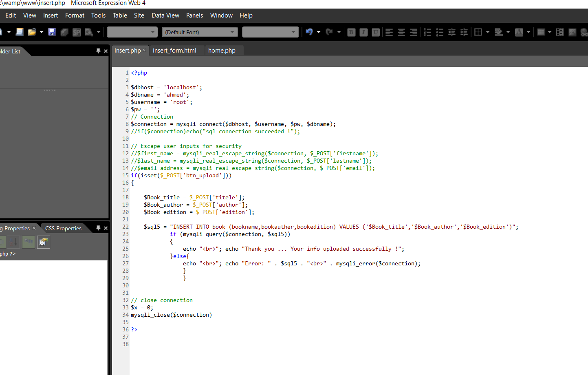Align text left

389,32
